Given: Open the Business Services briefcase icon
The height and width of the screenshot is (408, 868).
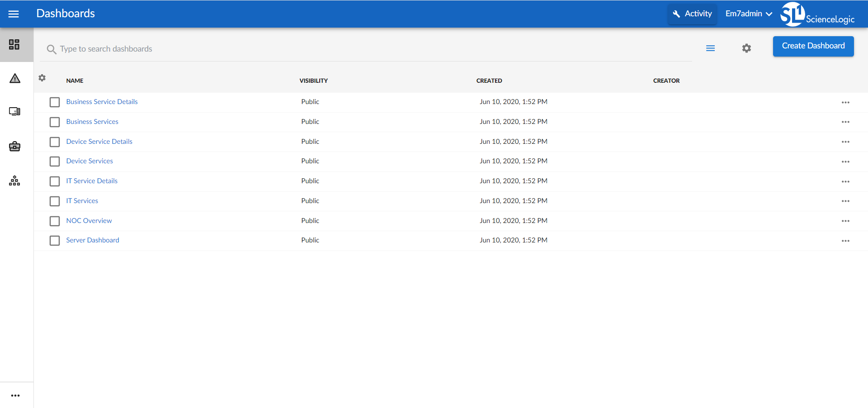Looking at the screenshot, I should point(14,147).
